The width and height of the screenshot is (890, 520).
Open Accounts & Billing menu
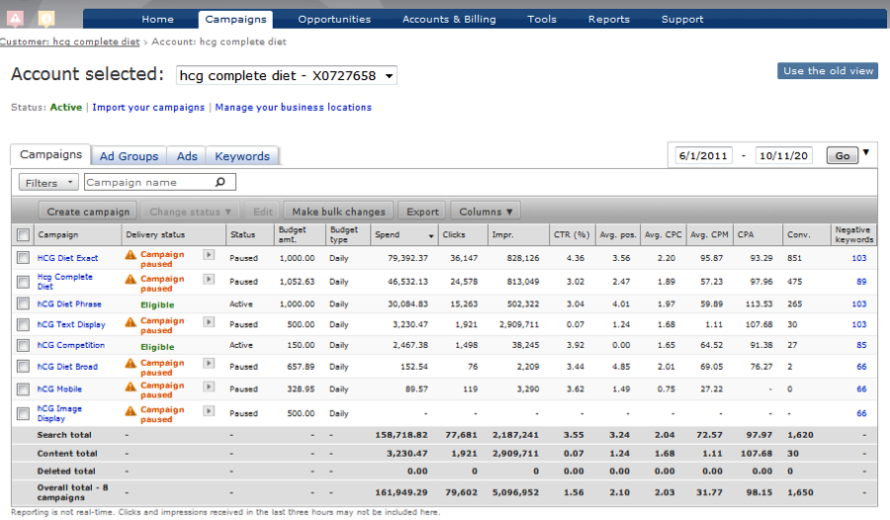449,19
